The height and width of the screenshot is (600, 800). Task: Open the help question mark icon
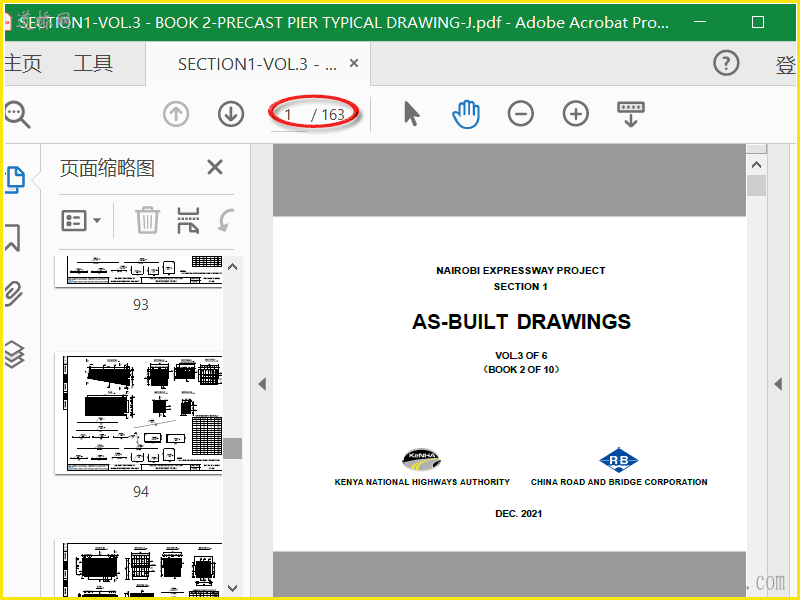pyautogui.click(x=726, y=63)
